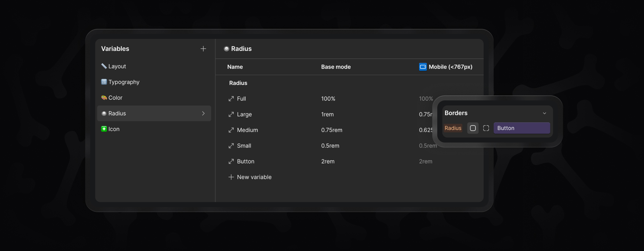The height and width of the screenshot is (251, 644).
Task: Click the palette icon beside Color
Action: pos(104,98)
